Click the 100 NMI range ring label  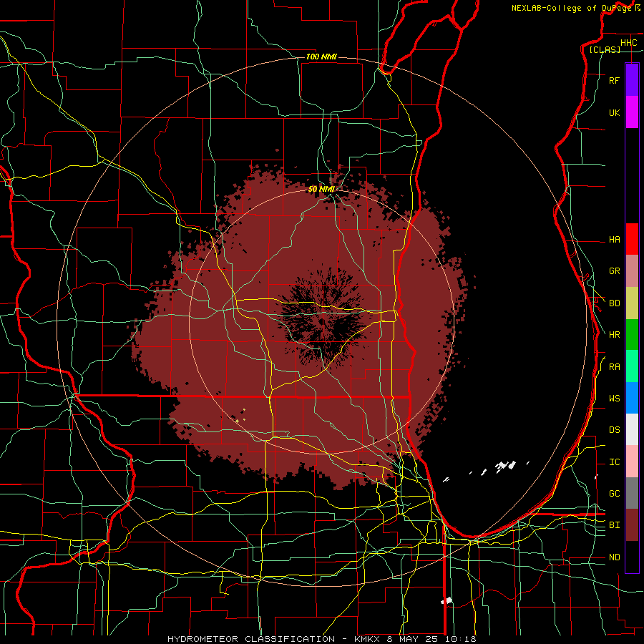point(321,57)
